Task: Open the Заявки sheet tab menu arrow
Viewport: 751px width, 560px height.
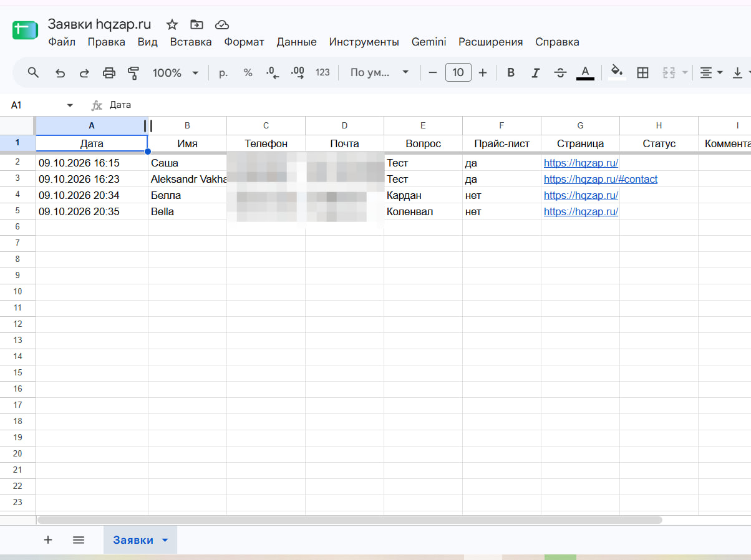Action: click(x=165, y=540)
